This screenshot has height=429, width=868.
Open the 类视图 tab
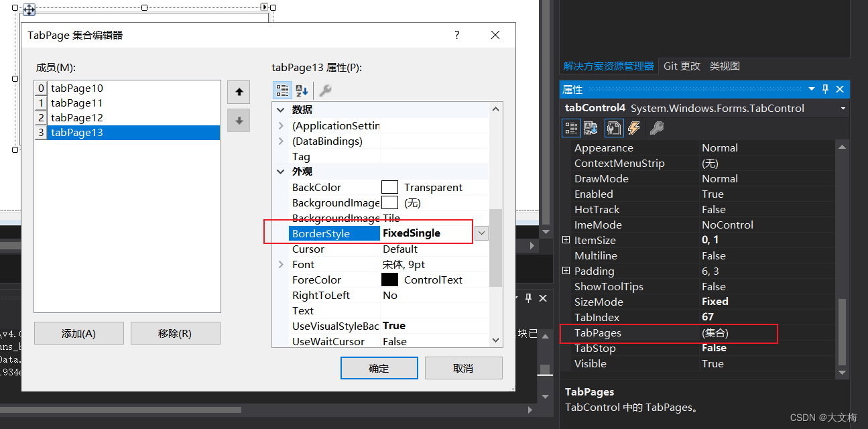[727, 66]
